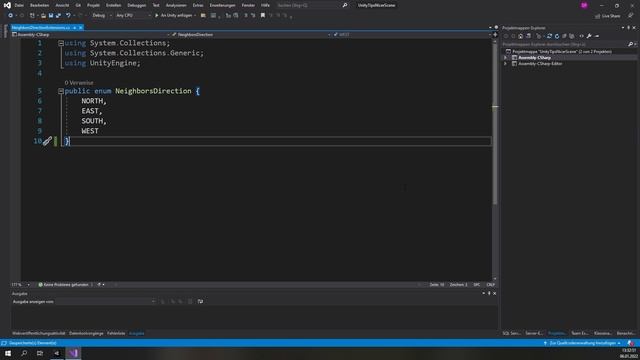Click the Windows Start button
This screenshot has height=360, width=640.
coord(8,353)
